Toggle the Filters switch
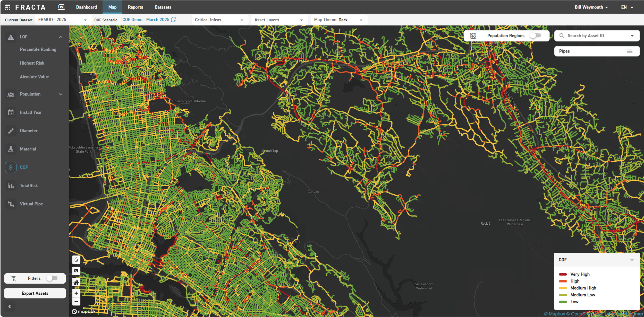644x317 pixels. [x=52, y=278]
